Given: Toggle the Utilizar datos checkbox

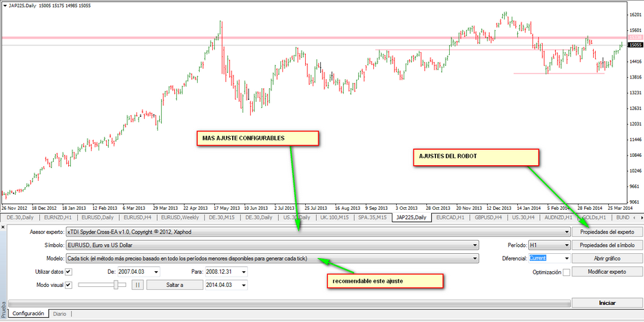Looking at the screenshot, I should 68,272.
